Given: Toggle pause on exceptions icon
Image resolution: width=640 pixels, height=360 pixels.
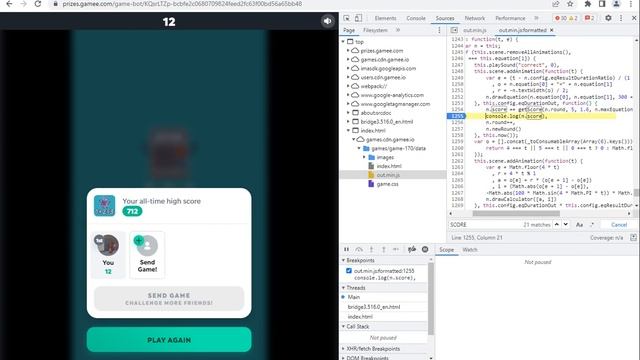Looking at the screenshot, I should point(425,249).
